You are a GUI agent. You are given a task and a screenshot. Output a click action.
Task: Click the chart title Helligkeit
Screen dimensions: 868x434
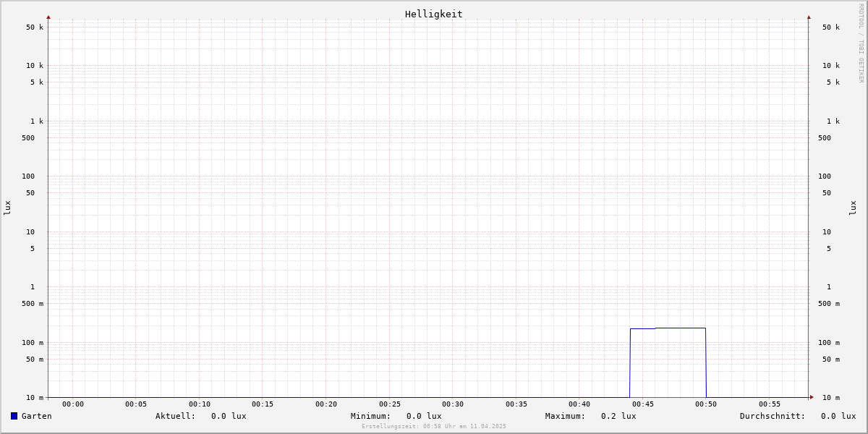(434, 14)
